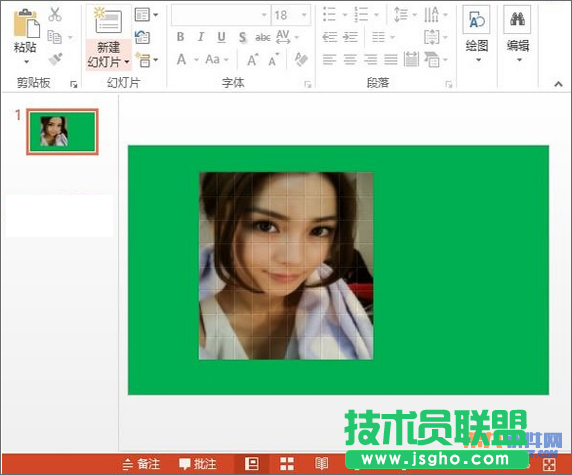Toggle Strikethrough formatting
572x475 pixels.
[263, 37]
